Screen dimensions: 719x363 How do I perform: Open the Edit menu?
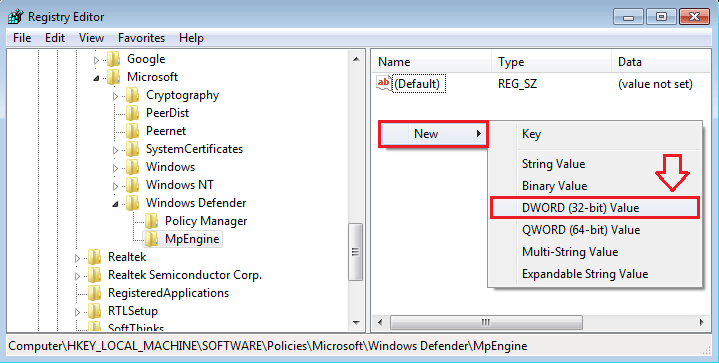pos(55,38)
